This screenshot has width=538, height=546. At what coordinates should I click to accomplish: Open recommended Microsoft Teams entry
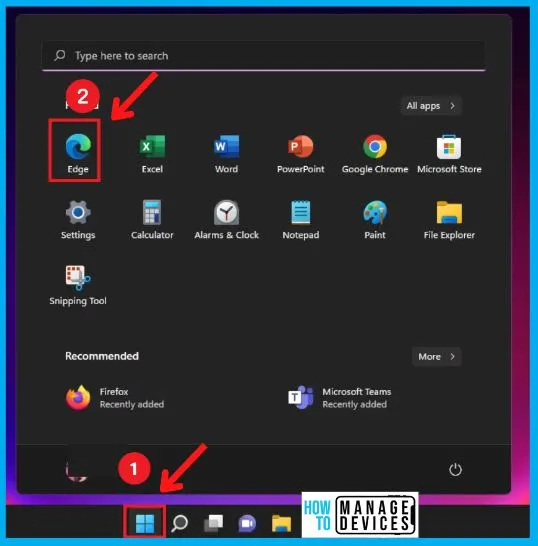click(340, 398)
